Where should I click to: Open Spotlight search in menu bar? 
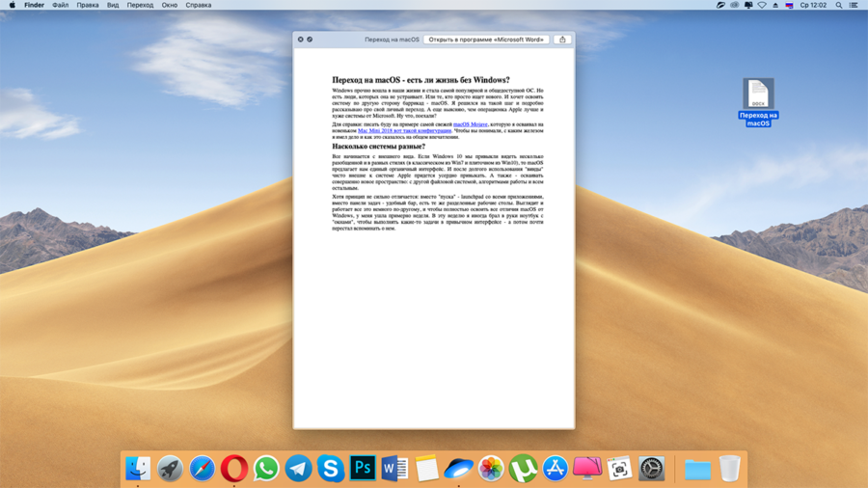click(839, 5)
